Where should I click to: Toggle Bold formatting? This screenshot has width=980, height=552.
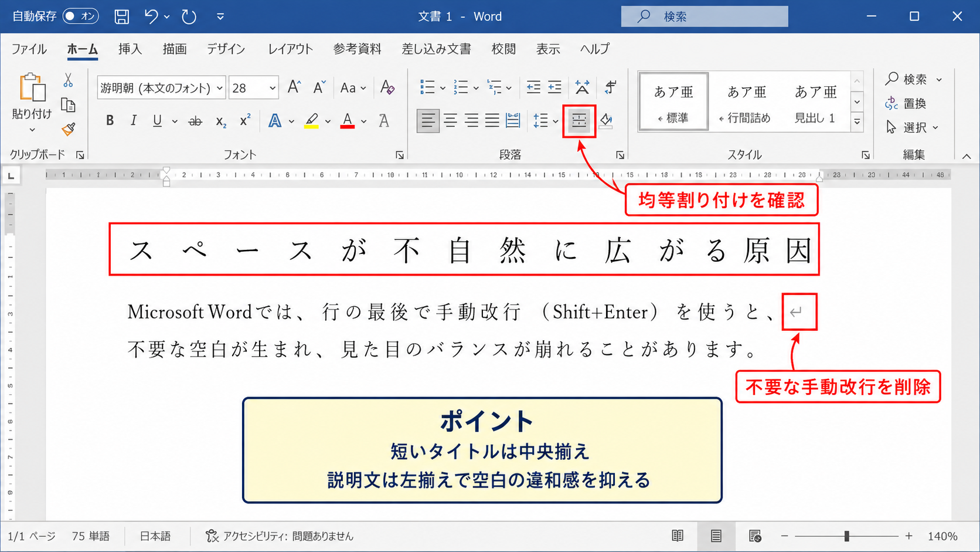(x=110, y=121)
